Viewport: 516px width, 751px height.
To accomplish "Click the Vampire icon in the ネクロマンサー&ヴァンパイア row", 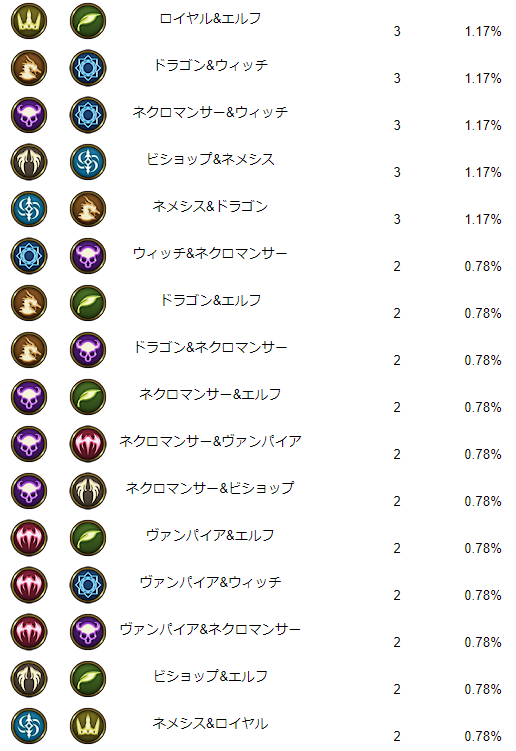I will coord(88,444).
